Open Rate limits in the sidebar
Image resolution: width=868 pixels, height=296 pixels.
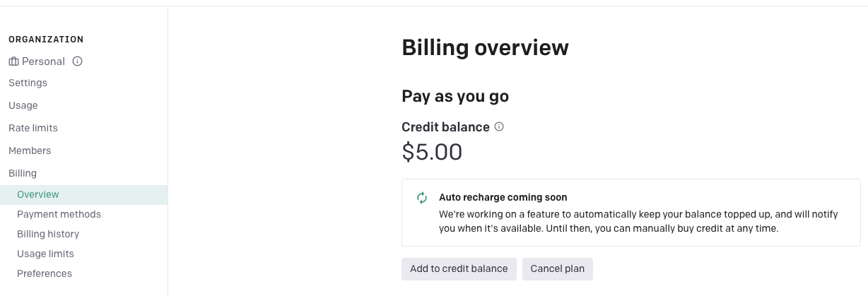(x=33, y=128)
